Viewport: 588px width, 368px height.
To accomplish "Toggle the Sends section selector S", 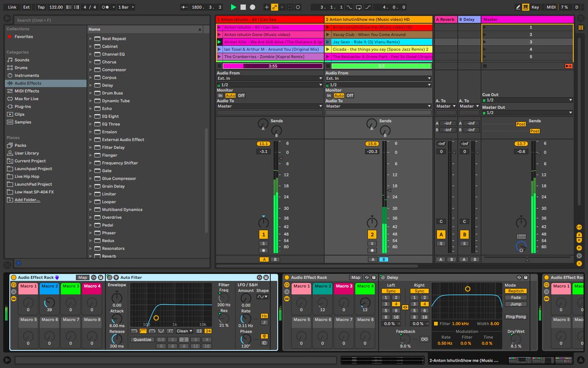I will [x=579, y=234].
